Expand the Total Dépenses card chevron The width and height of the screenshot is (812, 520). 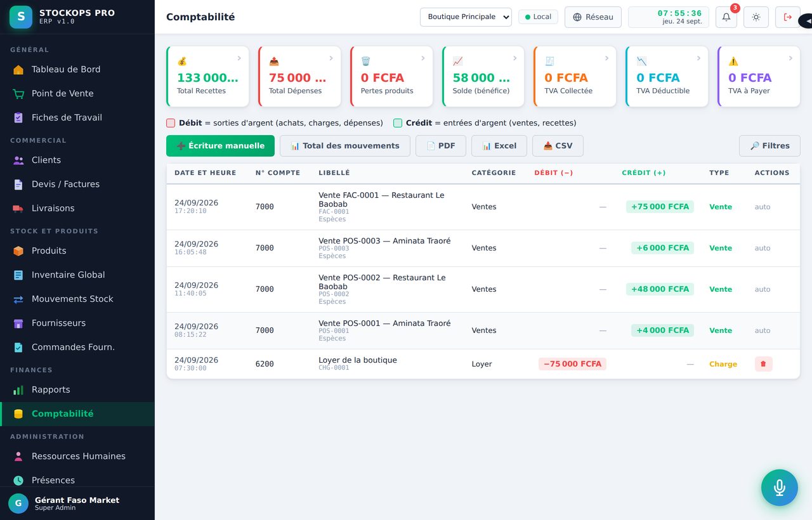[x=331, y=58]
